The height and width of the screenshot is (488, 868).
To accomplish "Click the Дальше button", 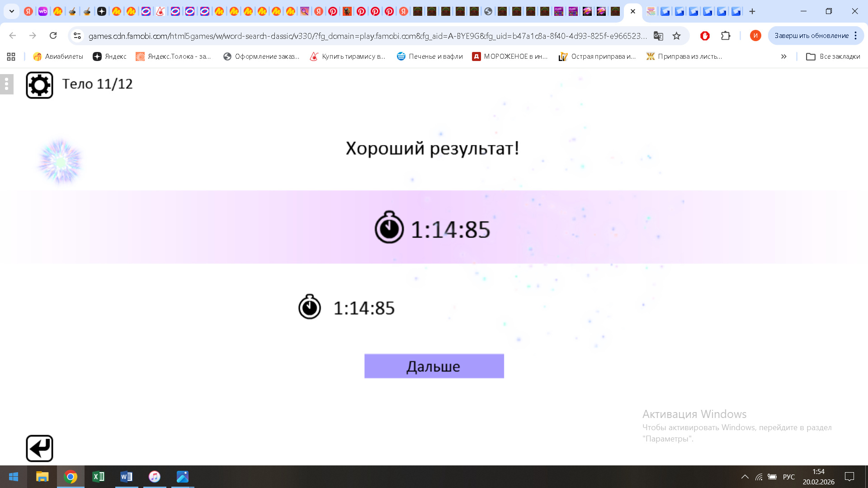I will click(x=434, y=366).
